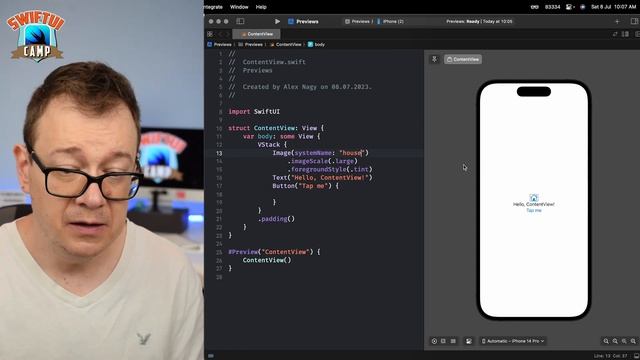The width and height of the screenshot is (640, 360).
Task: Click the bottom-left filter icon in status bar
Action: [211, 356]
